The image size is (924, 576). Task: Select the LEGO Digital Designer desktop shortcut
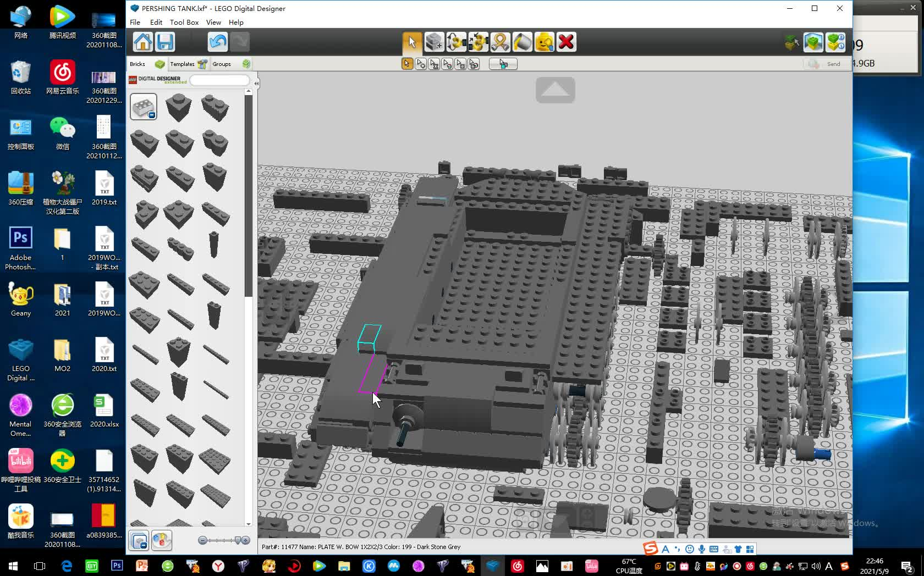[21, 360]
